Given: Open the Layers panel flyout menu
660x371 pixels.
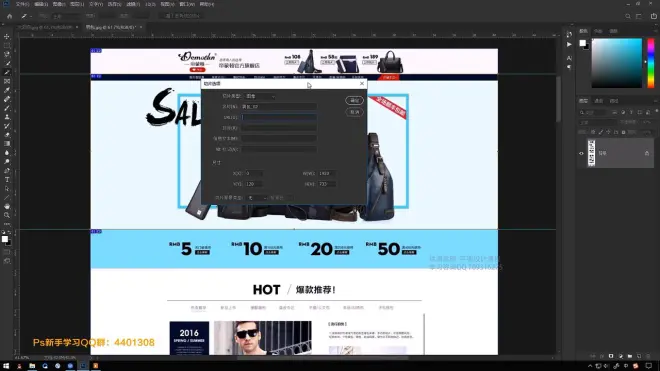Looking at the screenshot, I should (656, 101).
